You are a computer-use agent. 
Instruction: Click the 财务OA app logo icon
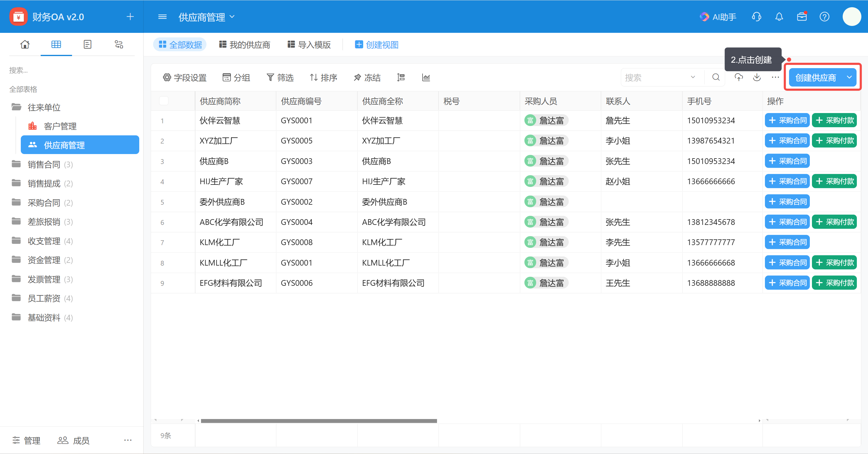click(18, 17)
